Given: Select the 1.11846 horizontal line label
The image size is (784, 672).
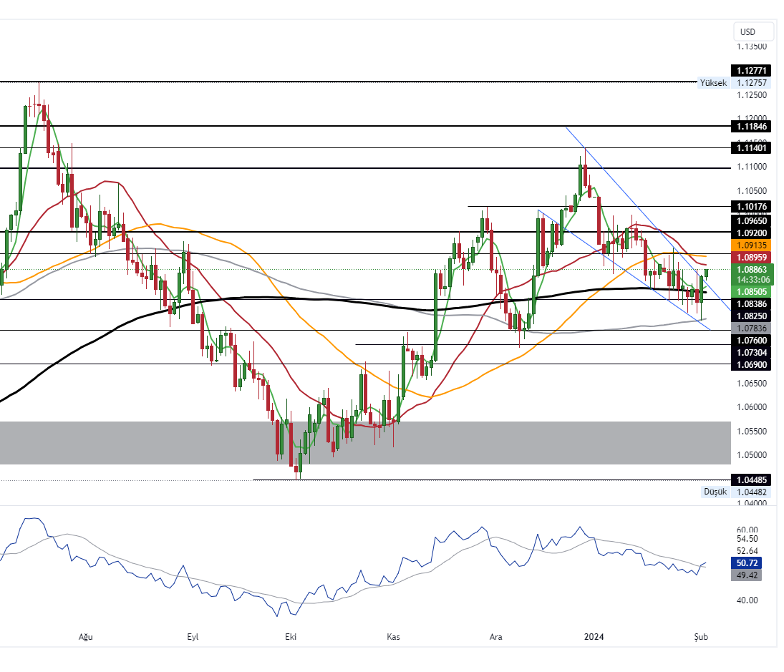Looking at the screenshot, I should [x=751, y=127].
